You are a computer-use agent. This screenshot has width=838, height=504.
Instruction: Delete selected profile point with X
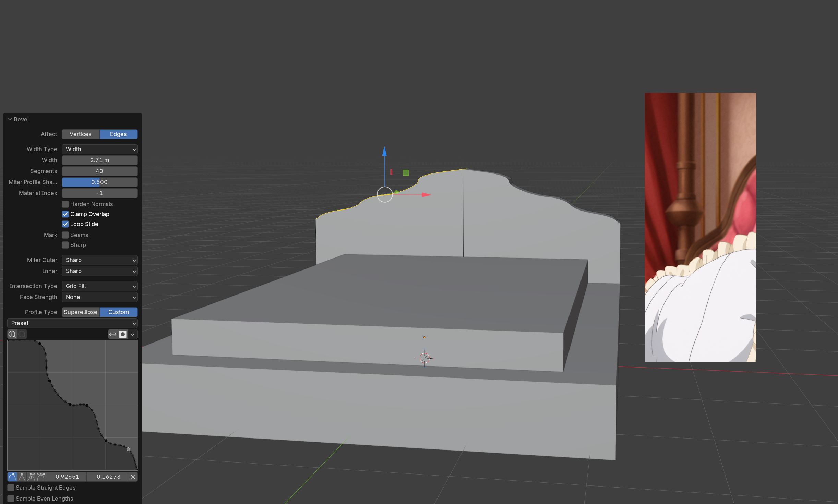[x=133, y=477]
